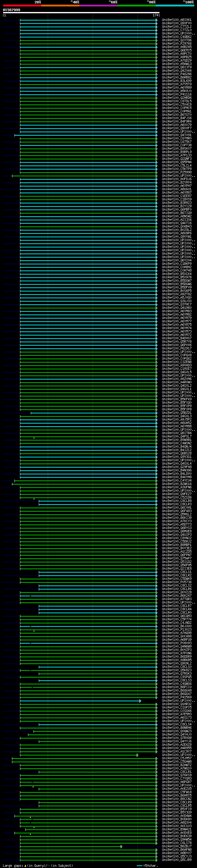
Task: Select hit label UniRef100_B6K247
Action: tap(177, 596)
